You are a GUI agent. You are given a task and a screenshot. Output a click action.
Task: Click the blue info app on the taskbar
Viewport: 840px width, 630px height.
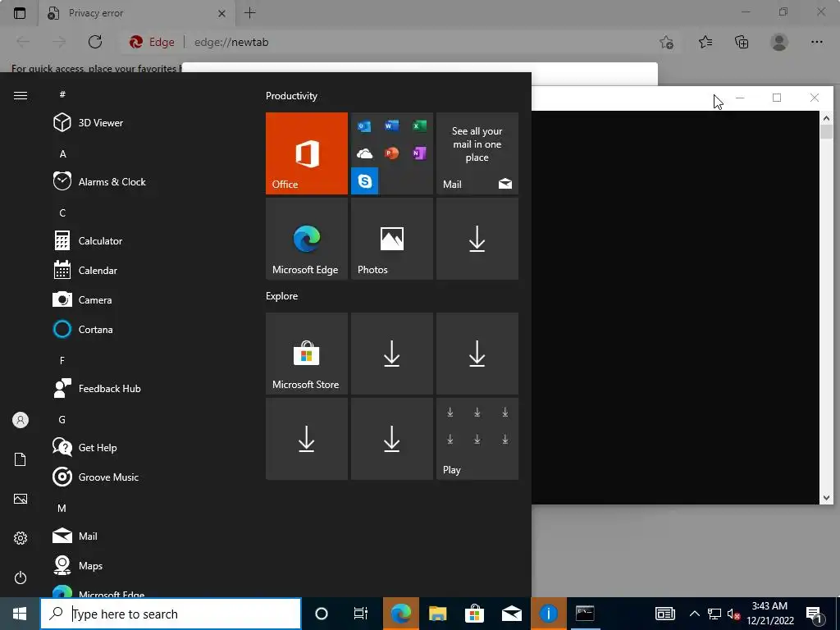point(549,614)
